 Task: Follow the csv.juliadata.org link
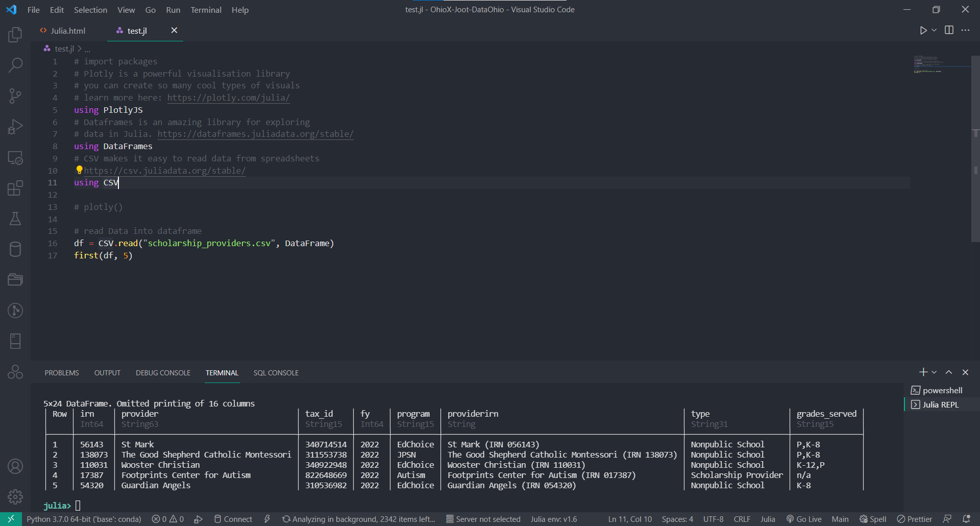click(164, 171)
